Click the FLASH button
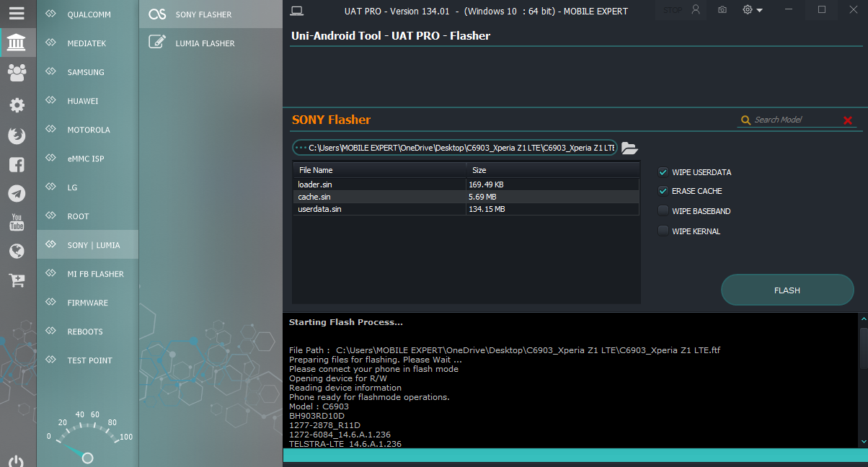 click(787, 290)
